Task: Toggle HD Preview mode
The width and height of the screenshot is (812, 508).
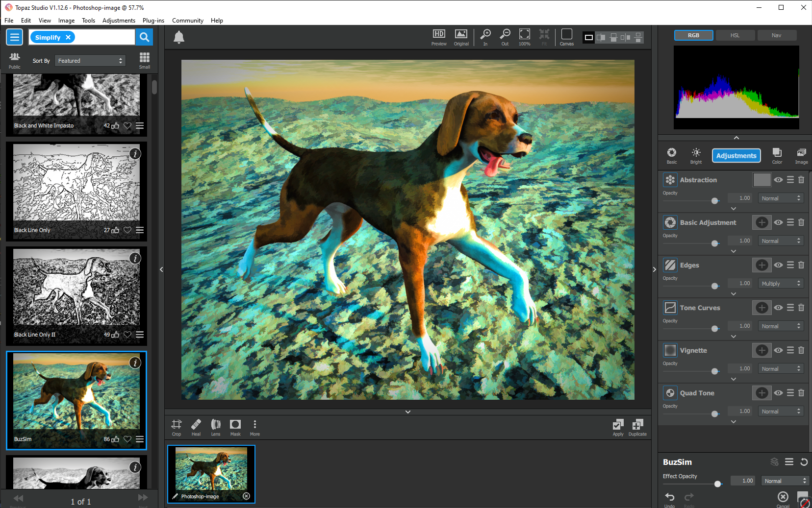Action: click(439, 37)
